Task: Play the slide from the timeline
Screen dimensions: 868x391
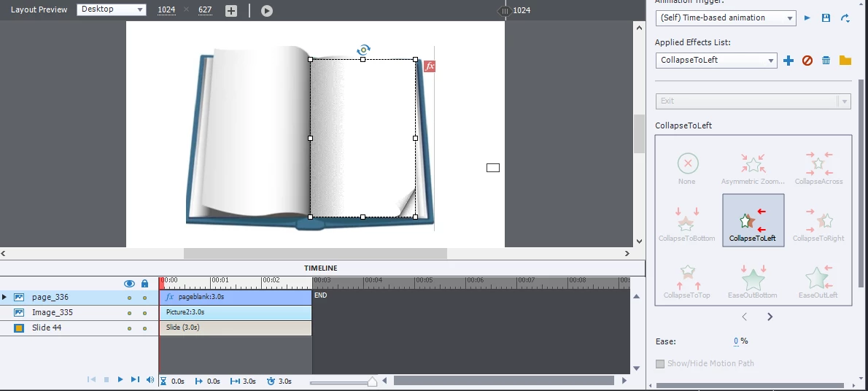Action: tap(120, 380)
